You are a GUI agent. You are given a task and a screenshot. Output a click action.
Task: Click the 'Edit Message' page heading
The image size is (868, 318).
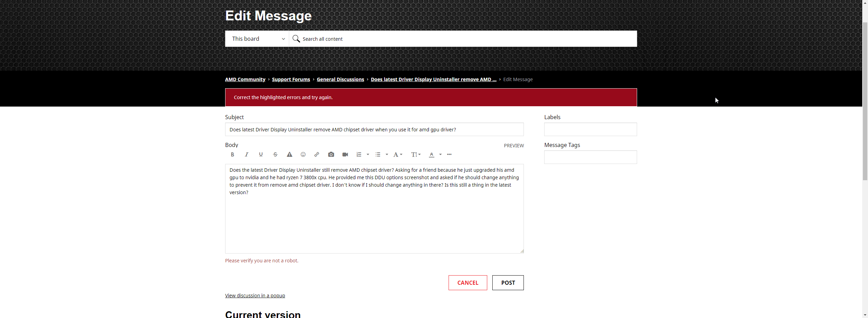click(x=268, y=16)
